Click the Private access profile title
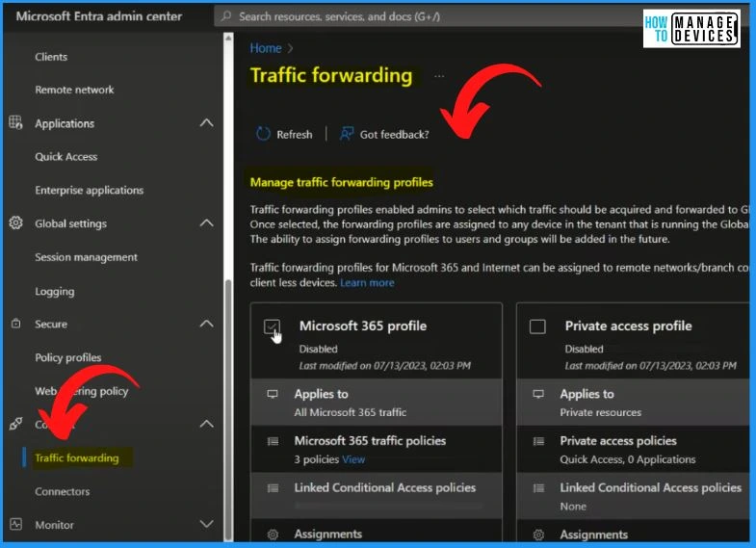The image size is (756, 548). [x=628, y=326]
